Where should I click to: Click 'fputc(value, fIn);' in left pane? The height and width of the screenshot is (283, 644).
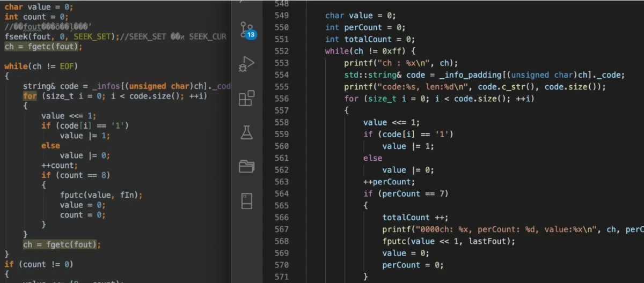(101, 195)
